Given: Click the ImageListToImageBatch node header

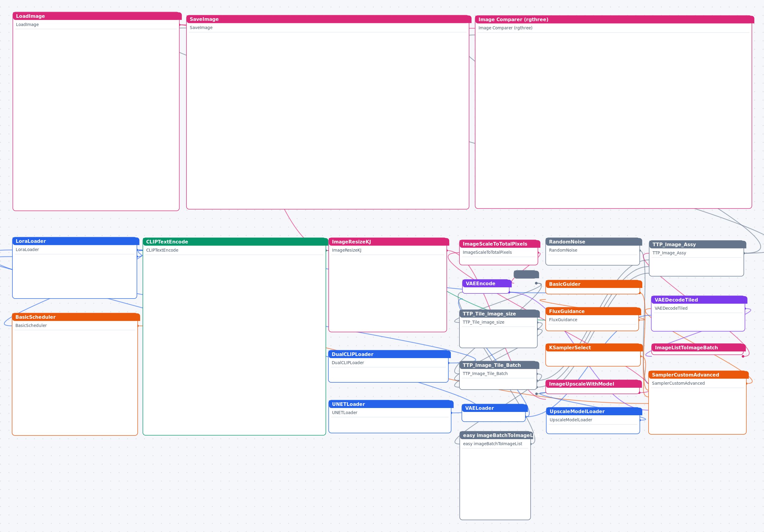Looking at the screenshot, I should coord(698,348).
